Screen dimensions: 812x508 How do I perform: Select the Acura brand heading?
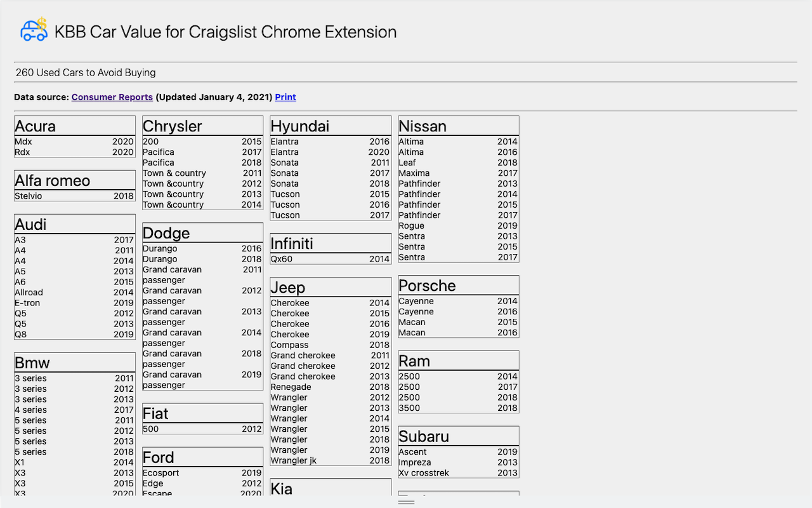tap(75, 126)
